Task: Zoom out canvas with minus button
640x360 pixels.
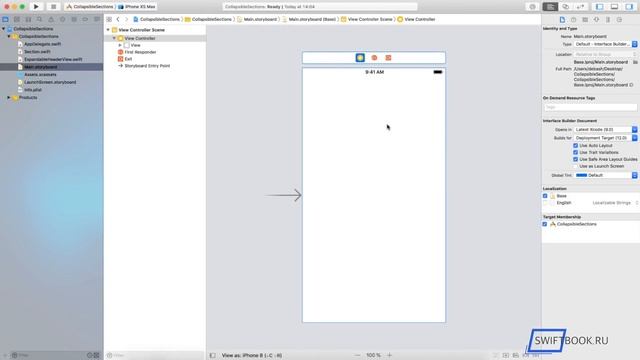Action: [x=358, y=355]
